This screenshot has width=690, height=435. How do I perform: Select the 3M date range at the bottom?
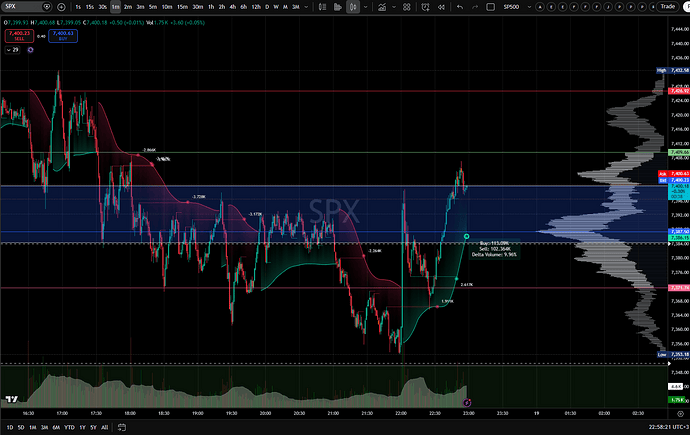[44, 427]
